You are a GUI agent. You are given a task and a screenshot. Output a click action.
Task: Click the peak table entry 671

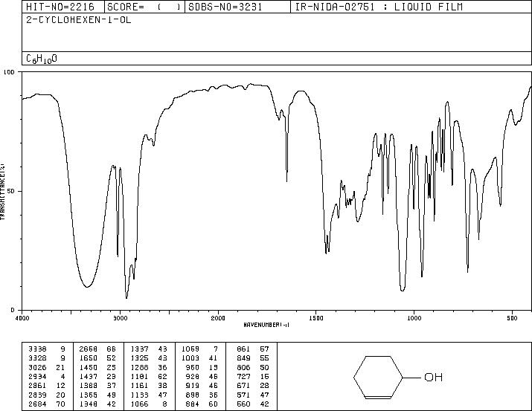tap(243, 386)
